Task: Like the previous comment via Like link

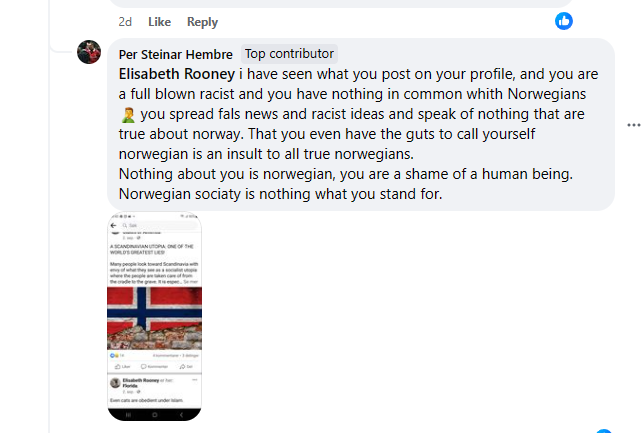Action: tap(159, 21)
